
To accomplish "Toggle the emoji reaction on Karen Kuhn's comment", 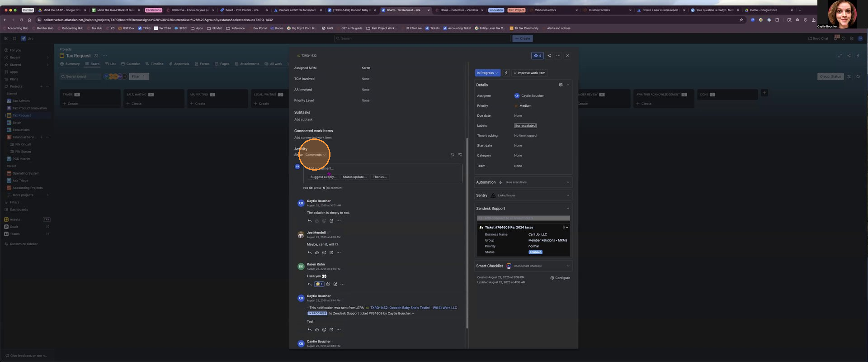I will (x=319, y=284).
